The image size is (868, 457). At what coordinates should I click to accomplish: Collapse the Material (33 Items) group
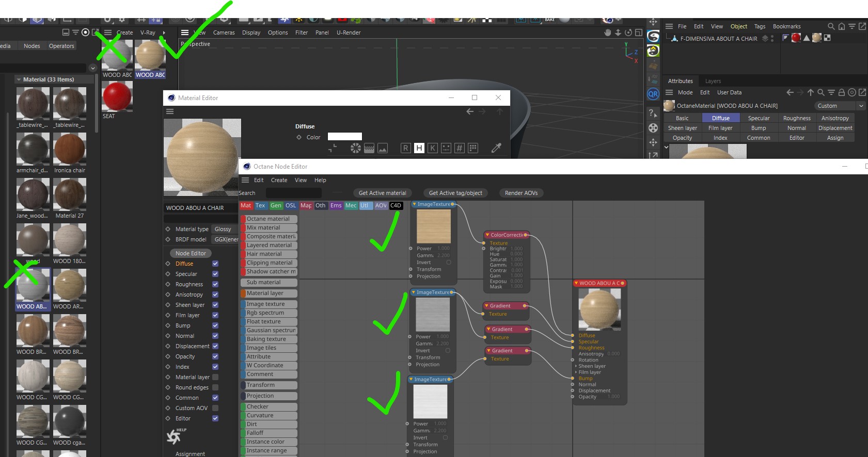tap(19, 79)
